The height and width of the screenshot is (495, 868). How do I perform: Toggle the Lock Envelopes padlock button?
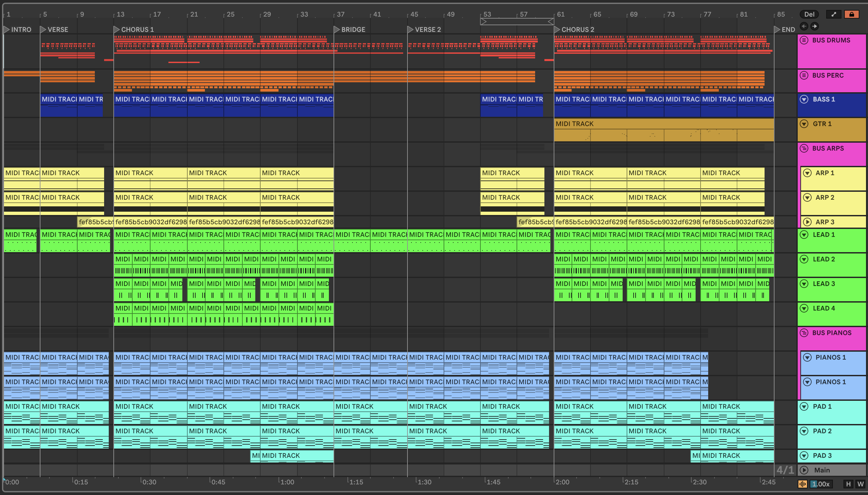(851, 14)
